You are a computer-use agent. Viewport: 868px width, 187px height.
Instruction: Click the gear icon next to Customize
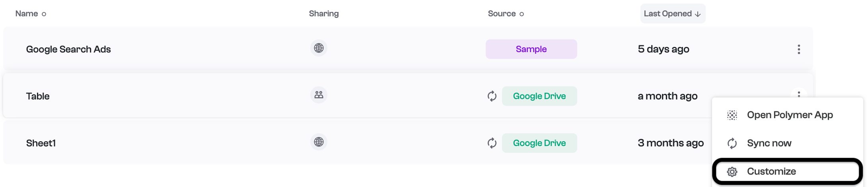click(x=732, y=172)
